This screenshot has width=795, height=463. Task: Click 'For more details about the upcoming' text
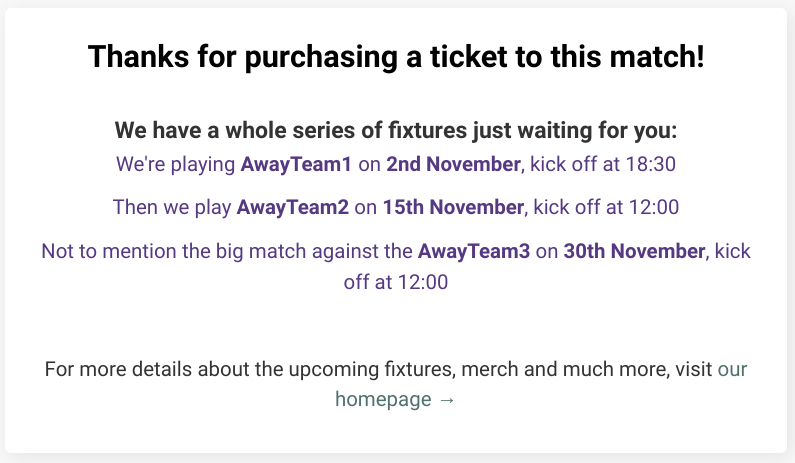[211, 369]
